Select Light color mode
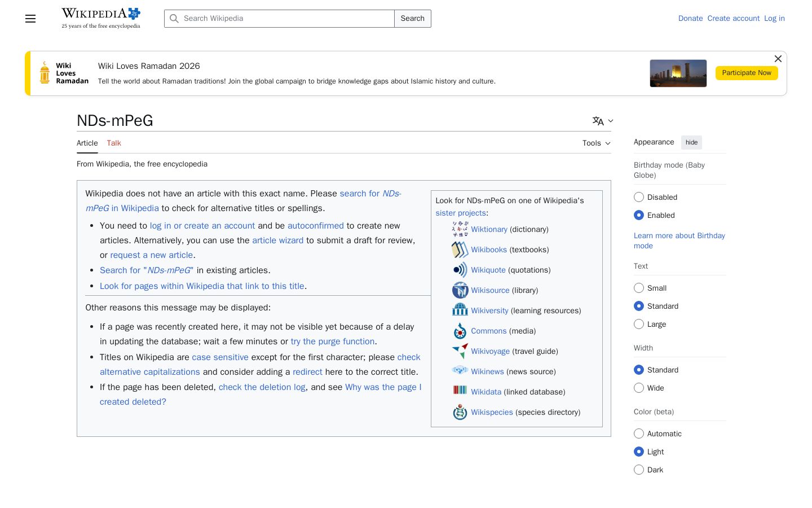This screenshot has height=508, width=812. click(639, 452)
